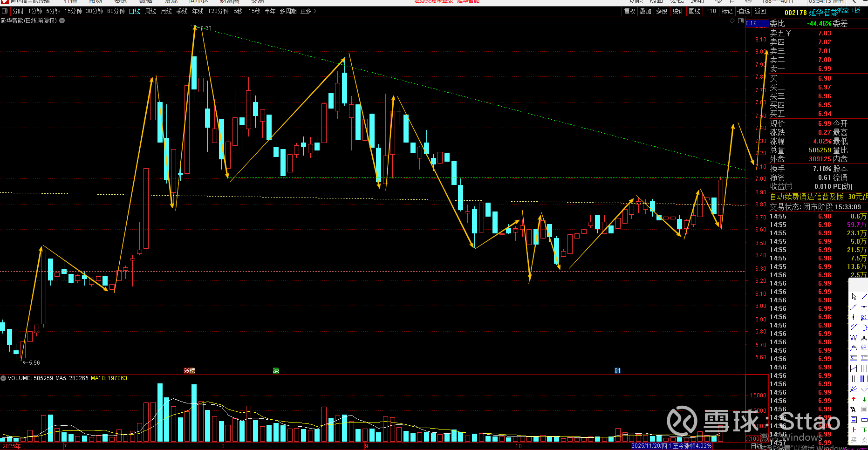868x450 pixels.
Task: Open the 延华智能 chart title dropdown
Action: pos(62,20)
